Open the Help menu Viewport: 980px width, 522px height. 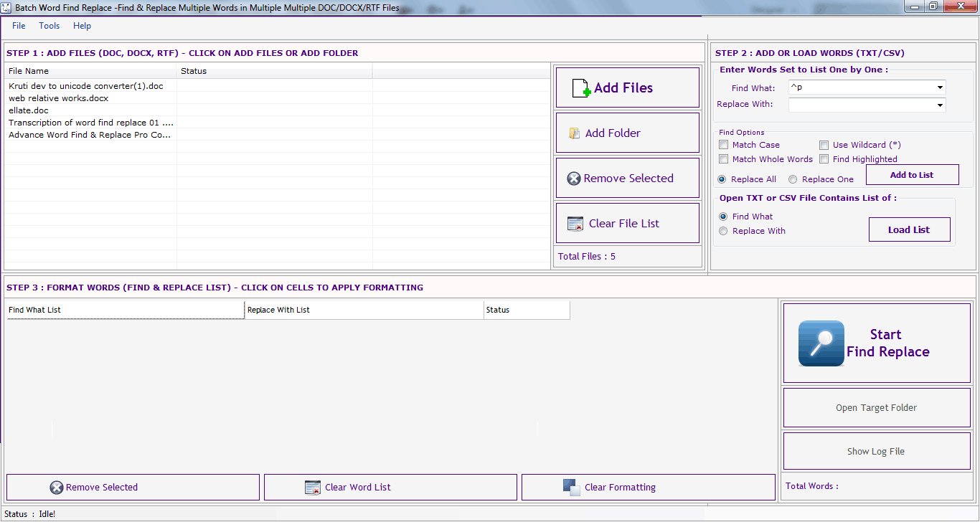pyautogui.click(x=82, y=26)
